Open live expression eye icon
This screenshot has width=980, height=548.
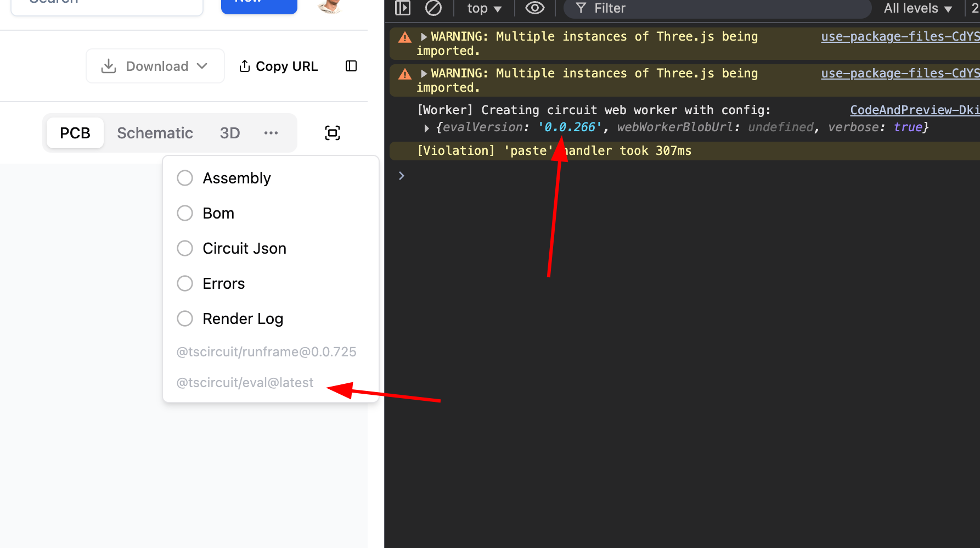tap(534, 8)
